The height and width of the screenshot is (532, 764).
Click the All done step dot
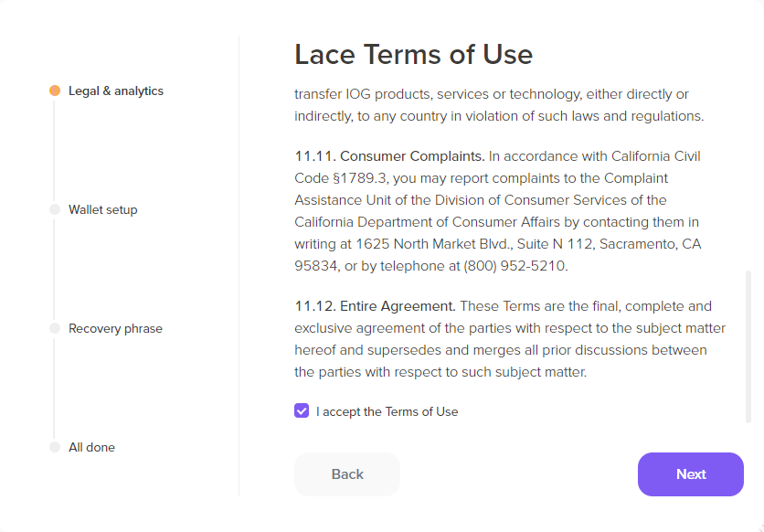(55, 447)
